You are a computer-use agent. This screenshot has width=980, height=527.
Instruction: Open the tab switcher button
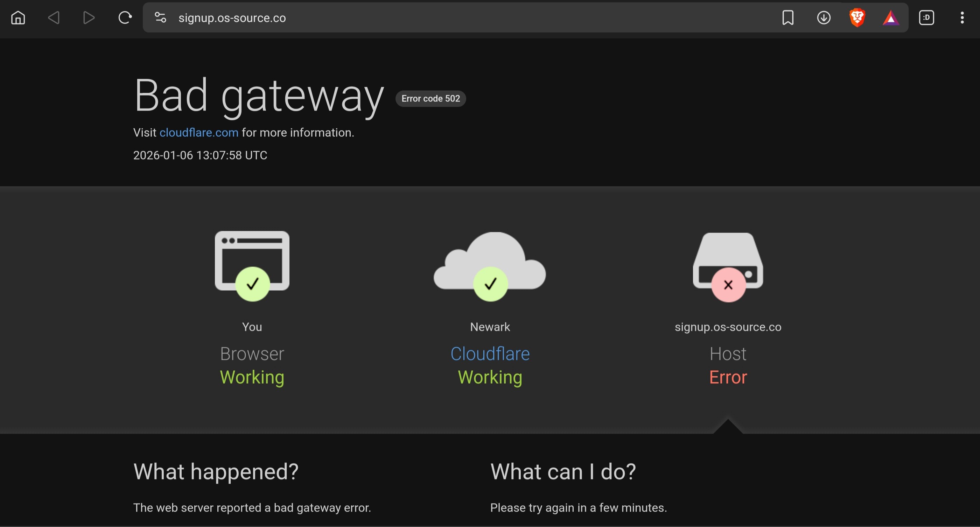click(x=926, y=17)
